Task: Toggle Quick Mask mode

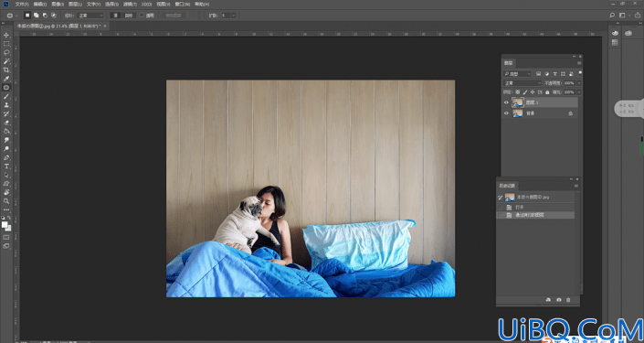Action: point(6,237)
